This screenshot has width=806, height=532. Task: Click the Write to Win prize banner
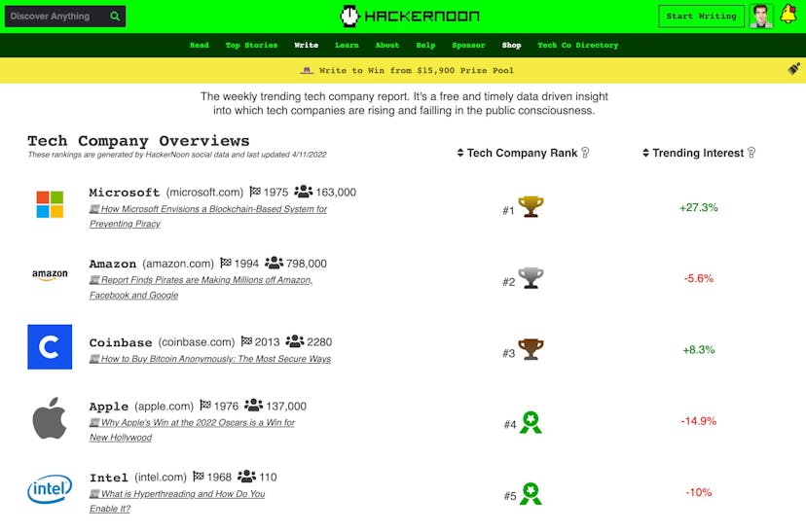[407, 70]
